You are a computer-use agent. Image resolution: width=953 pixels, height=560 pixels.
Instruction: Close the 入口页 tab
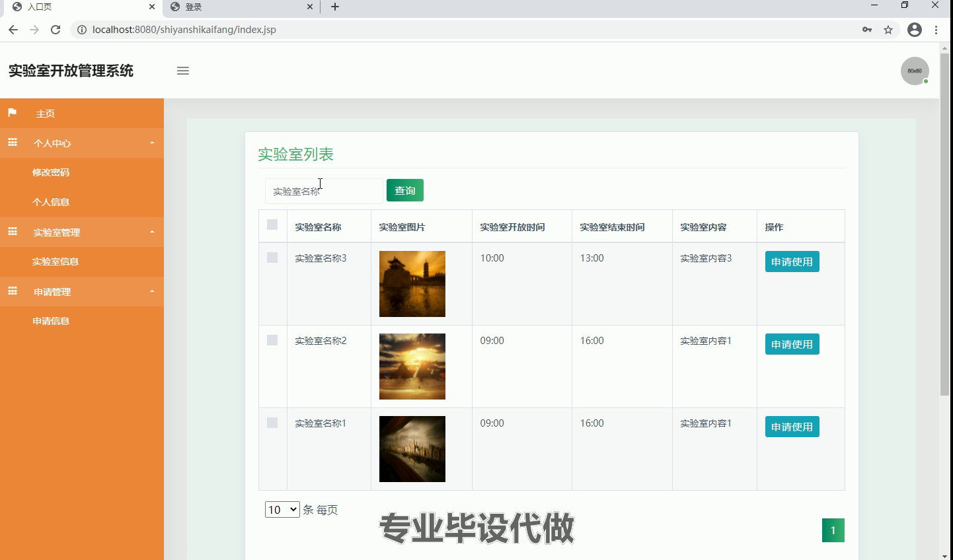[152, 7]
